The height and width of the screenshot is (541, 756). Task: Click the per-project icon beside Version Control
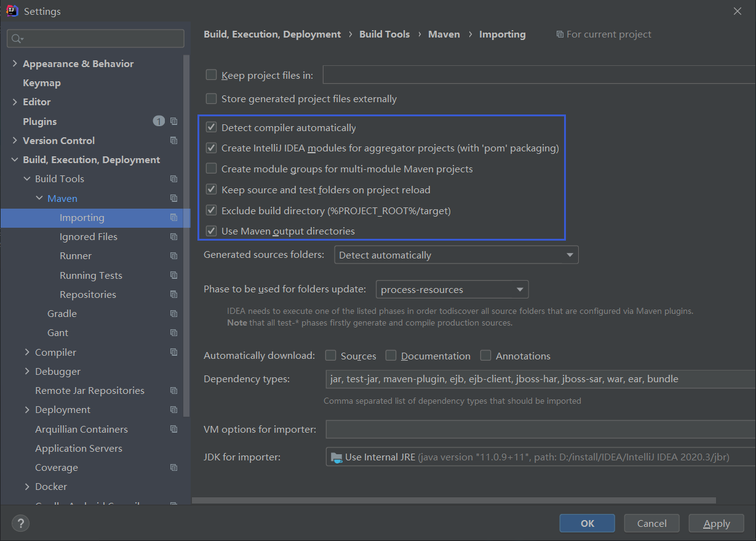tap(174, 140)
